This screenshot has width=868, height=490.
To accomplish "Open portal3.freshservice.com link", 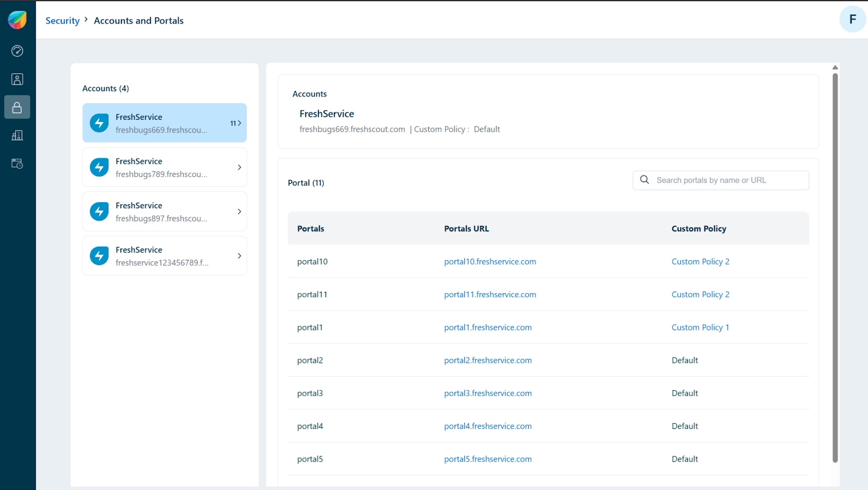I will pyautogui.click(x=488, y=393).
